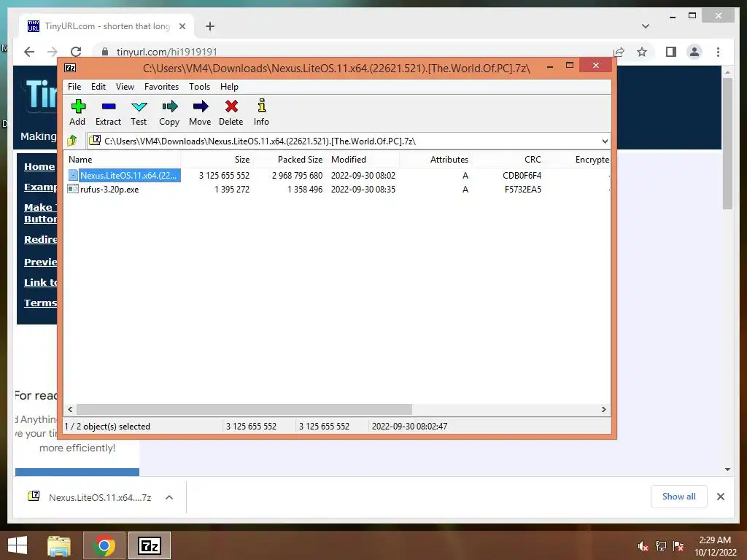Open the Home link on TinyURL

coord(39,166)
